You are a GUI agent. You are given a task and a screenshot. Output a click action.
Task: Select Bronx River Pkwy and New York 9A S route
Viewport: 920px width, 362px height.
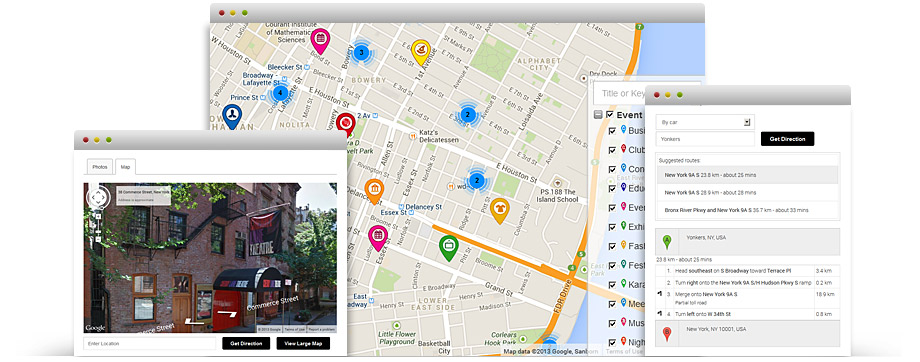click(x=747, y=210)
